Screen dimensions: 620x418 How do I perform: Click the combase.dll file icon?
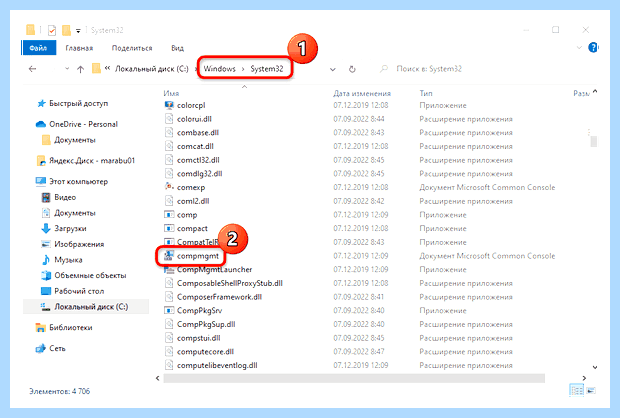[169, 132]
